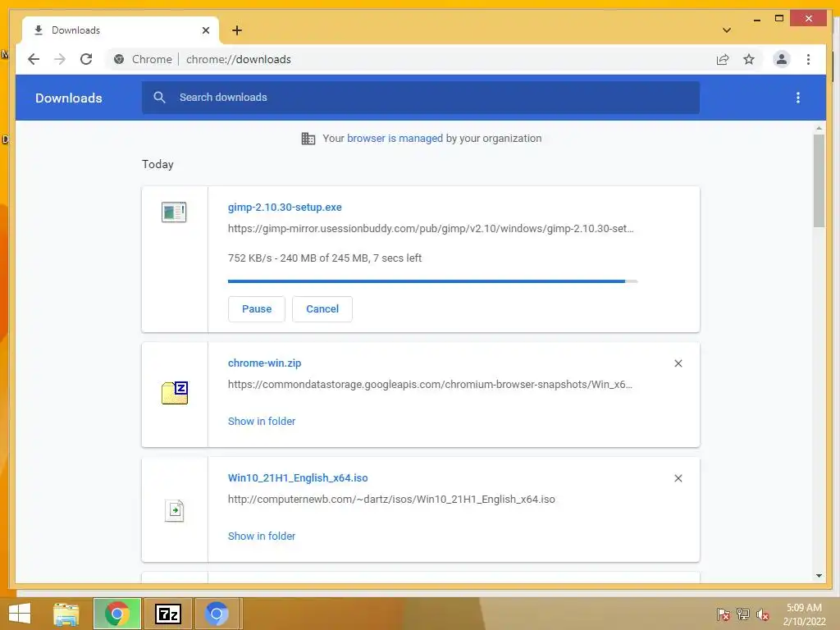Bookmark this tab with the star icon
The width and height of the screenshot is (840, 630).
click(749, 59)
